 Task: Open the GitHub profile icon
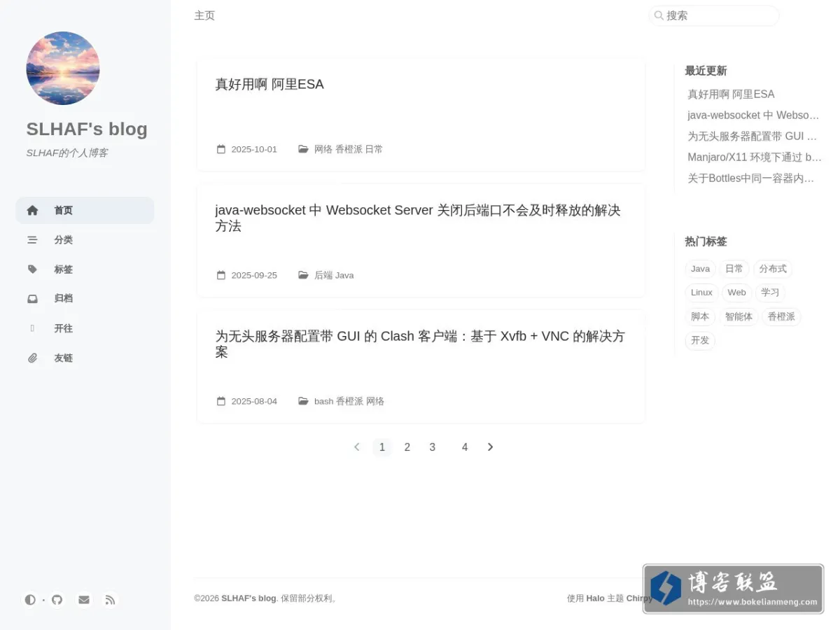57,600
